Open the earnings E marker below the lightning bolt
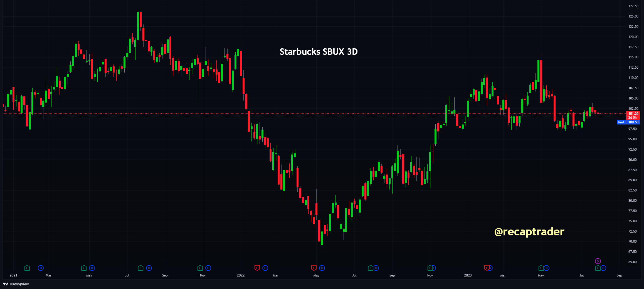The height and width of the screenshot is (289, 644). click(x=598, y=268)
